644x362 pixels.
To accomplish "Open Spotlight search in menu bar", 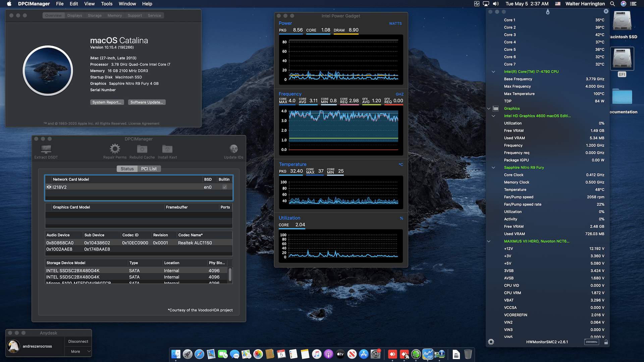I will click(x=612, y=4).
